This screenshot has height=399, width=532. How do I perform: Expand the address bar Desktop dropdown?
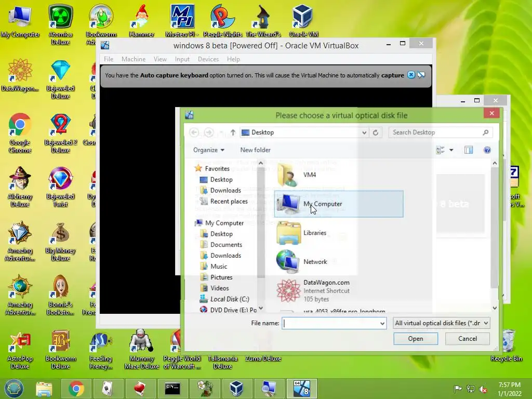(x=364, y=132)
